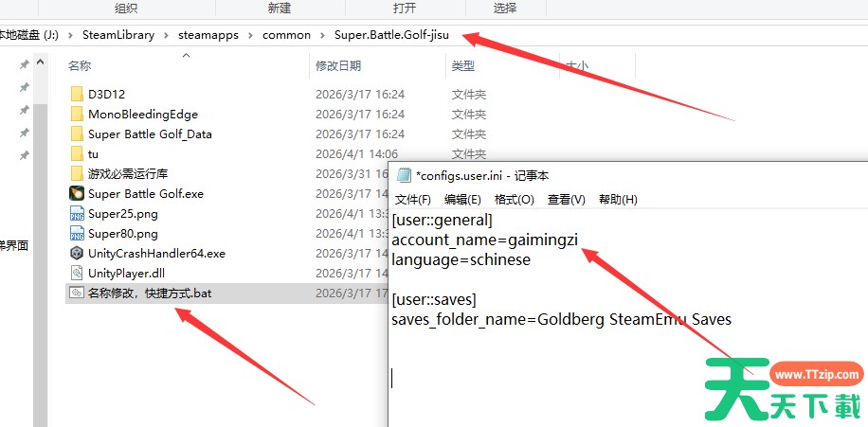Open the 文件(F) menu in Notepad

pos(413,200)
